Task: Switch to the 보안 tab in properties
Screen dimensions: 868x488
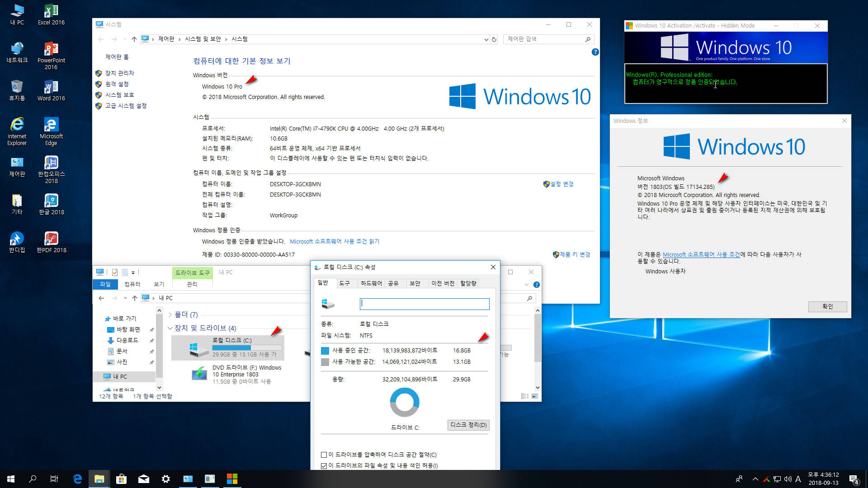Action: pos(415,283)
